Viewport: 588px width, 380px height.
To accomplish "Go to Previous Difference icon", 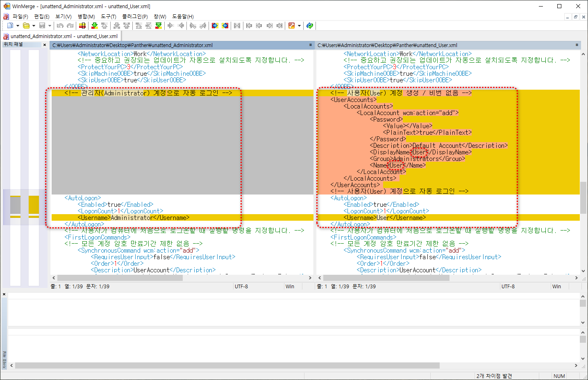I will [104, 25].
